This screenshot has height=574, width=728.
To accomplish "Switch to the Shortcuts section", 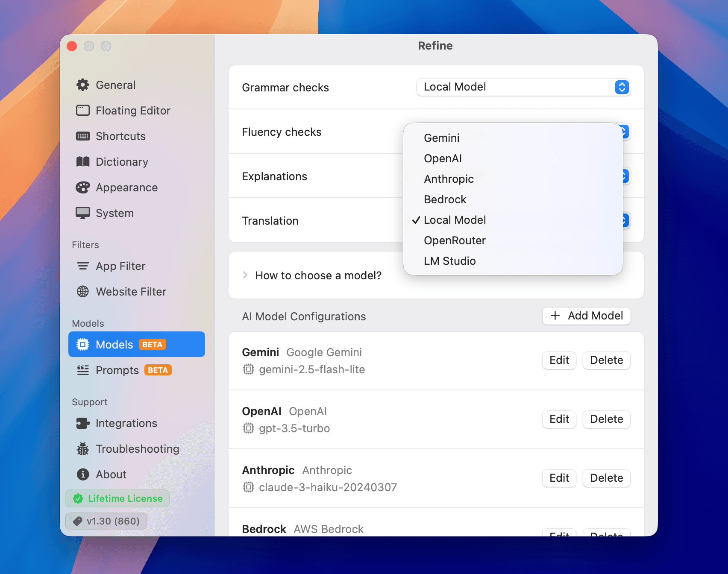I will 137,136.
